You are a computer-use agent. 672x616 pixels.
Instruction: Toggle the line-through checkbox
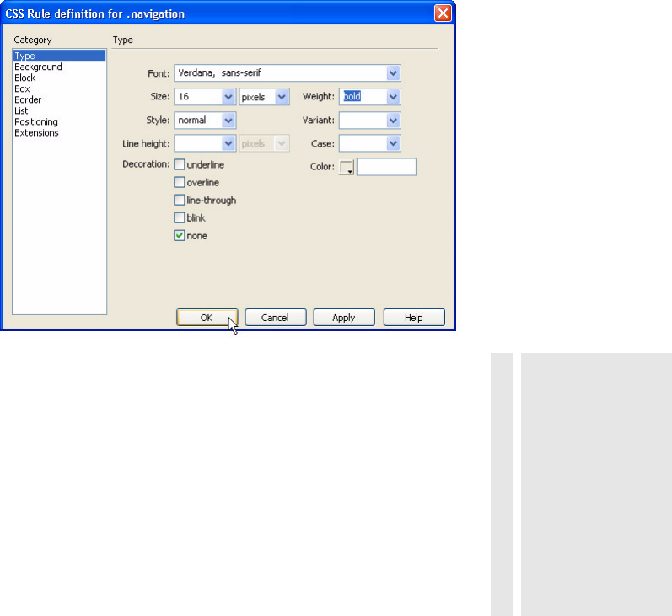click(x=180, y=200)
